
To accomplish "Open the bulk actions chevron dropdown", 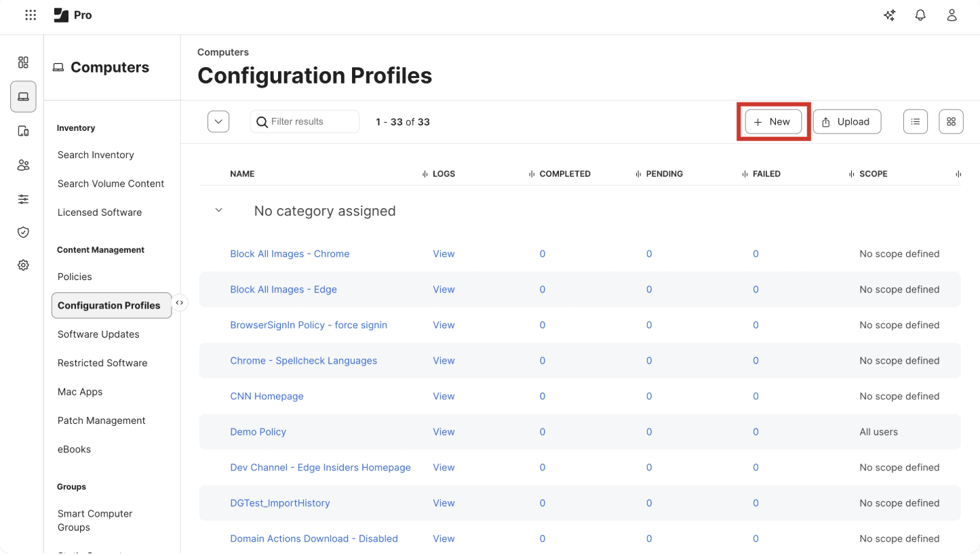I will click(218, 121).
